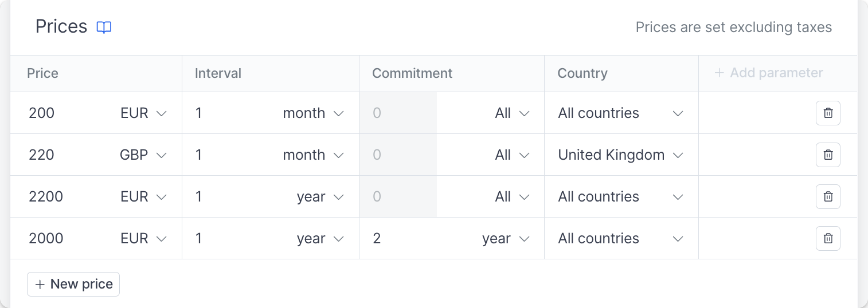Delete the 220 GBP price row
The image size is (868, 308).
(x=828, y=155)
